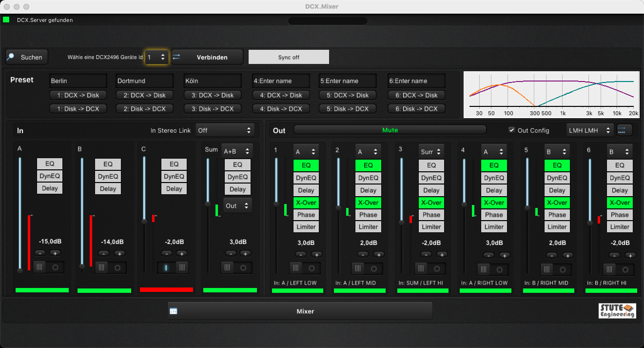Open the In Stereo Link dropdown
The image size is (644, 348).
click(x=225, y=130)
